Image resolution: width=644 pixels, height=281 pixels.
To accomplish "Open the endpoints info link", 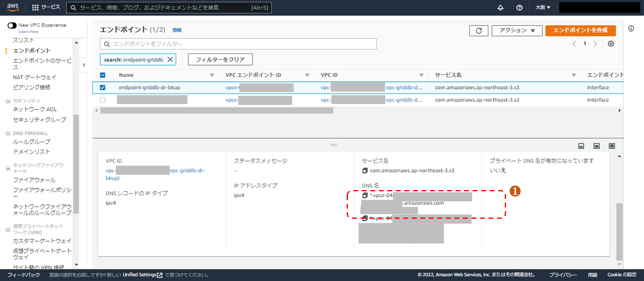I will pos(177,30).
